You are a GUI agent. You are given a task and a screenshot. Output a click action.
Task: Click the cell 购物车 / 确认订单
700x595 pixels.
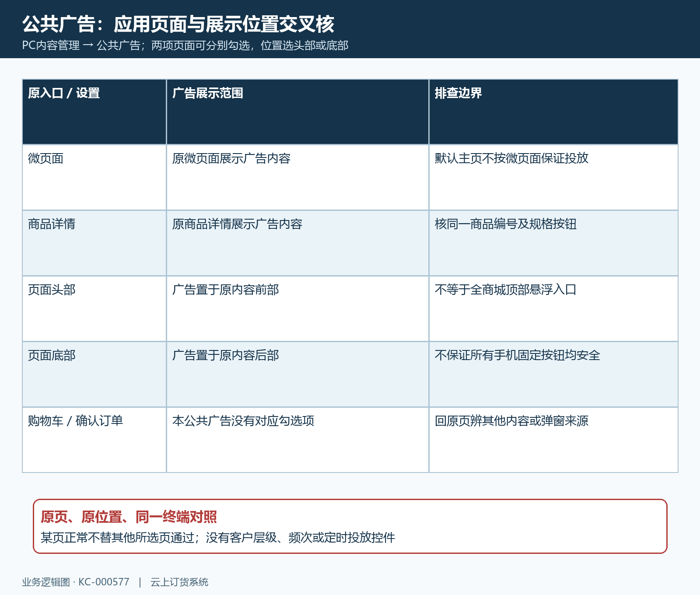click(94, 440)
